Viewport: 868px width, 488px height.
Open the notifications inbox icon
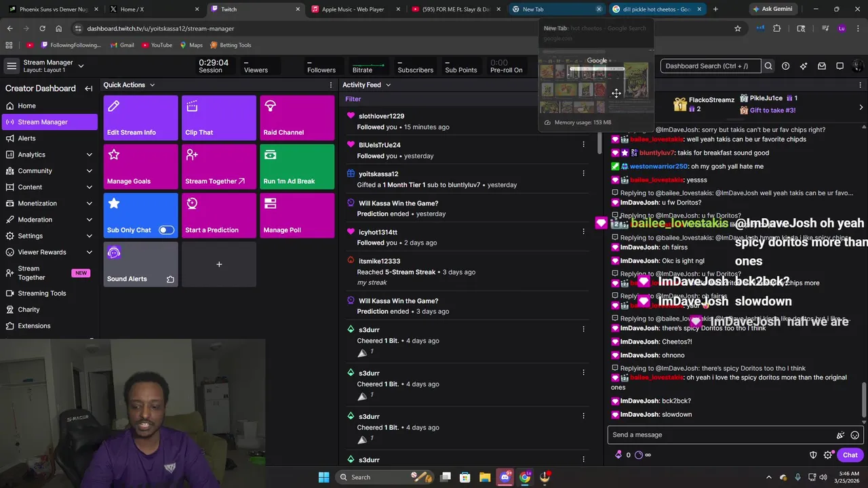[822, 66]
